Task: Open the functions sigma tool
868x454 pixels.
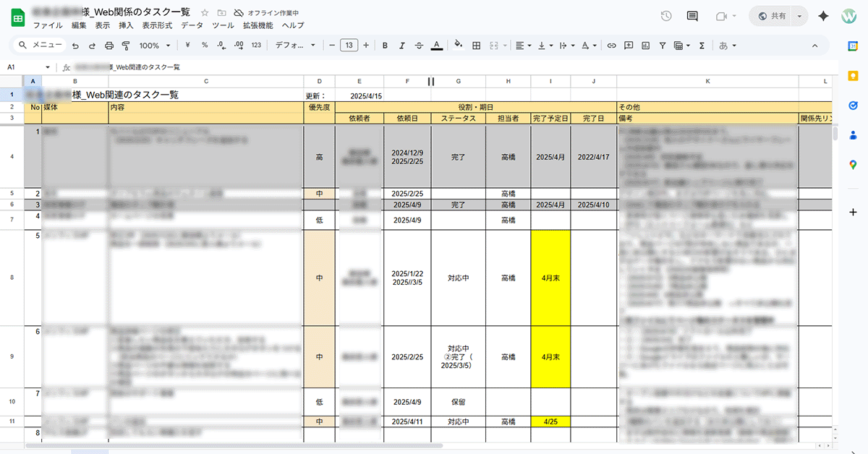Action: tap(702, 45)
